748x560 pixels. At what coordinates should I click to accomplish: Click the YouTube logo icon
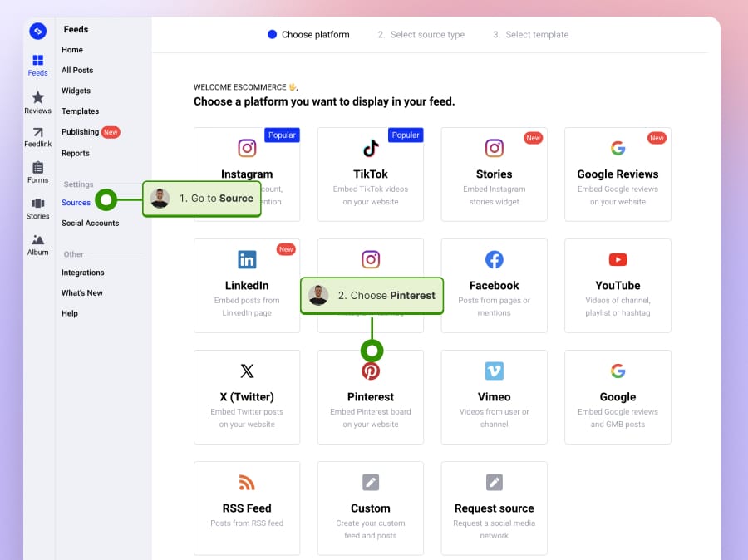click(618, 259)
